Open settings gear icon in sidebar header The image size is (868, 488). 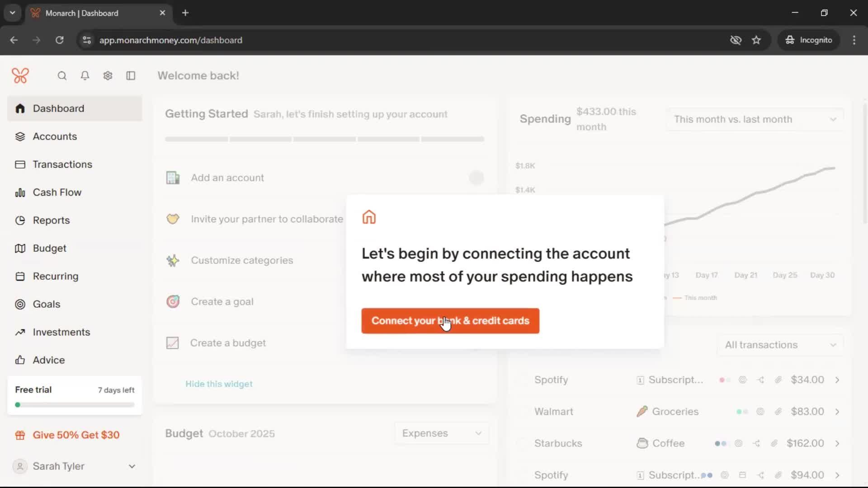(x=108, y=76)
